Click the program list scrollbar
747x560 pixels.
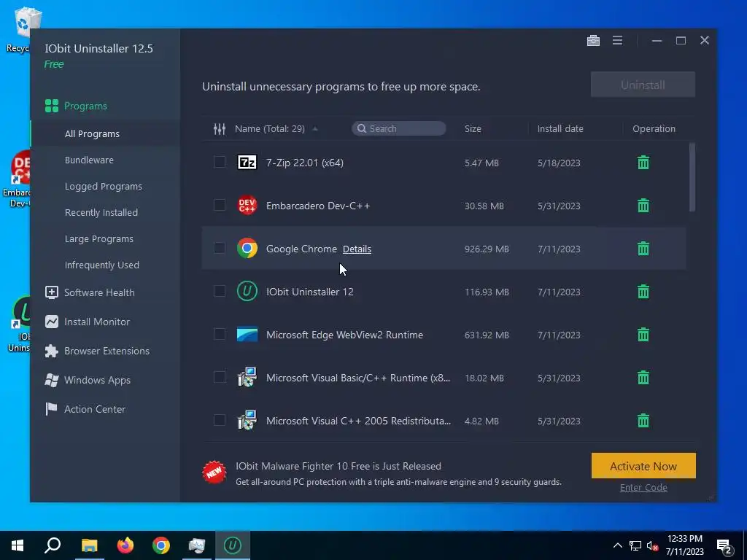(692, 176)
